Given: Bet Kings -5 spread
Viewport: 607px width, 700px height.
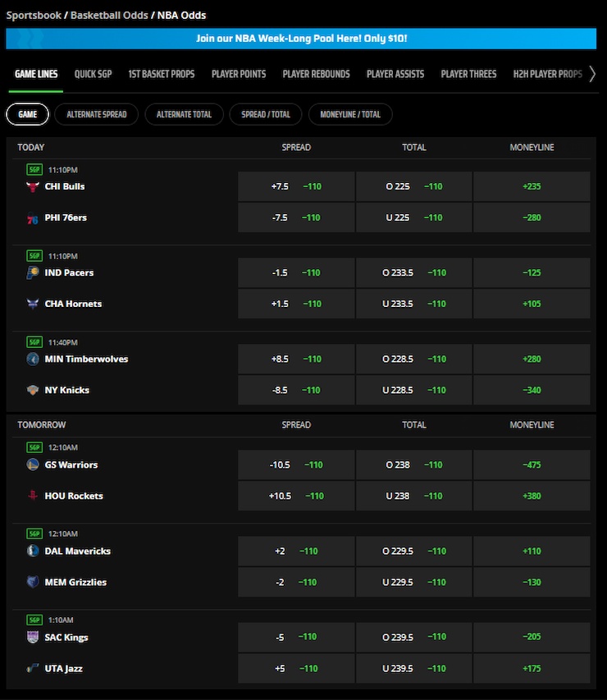Looking at the screenshot, I should point(296,637).
